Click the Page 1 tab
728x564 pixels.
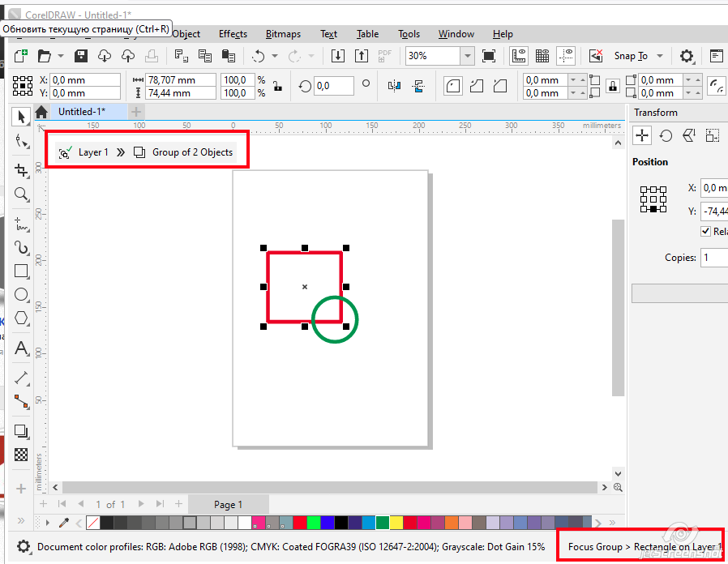[228, 505]
